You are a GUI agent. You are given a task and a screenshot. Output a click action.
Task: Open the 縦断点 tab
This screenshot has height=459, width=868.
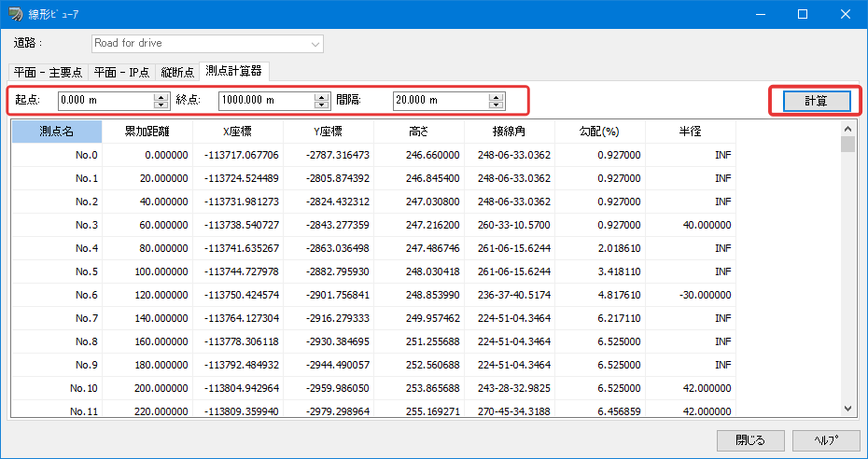coord(177,72)
